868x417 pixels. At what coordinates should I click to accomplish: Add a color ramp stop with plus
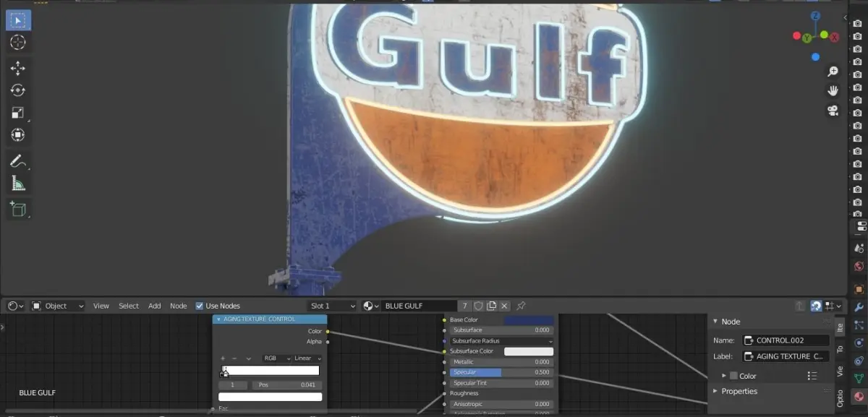point(223,358)
